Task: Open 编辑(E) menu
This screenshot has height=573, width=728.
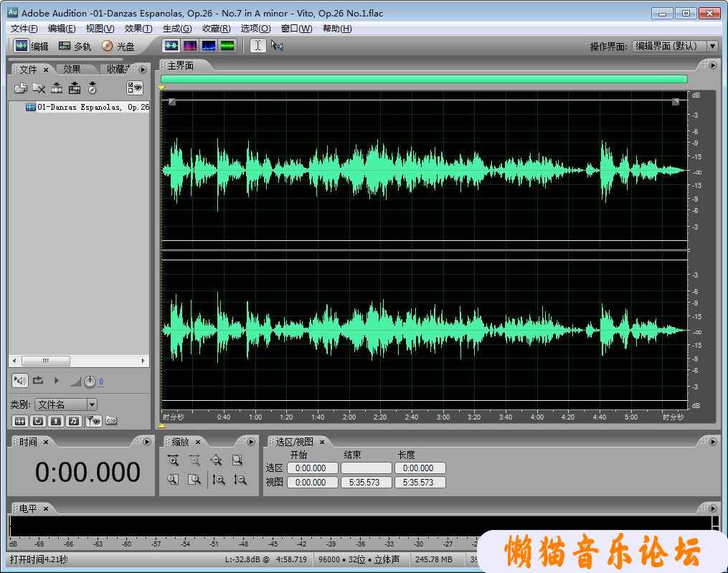Action: [x=61, y=29]
